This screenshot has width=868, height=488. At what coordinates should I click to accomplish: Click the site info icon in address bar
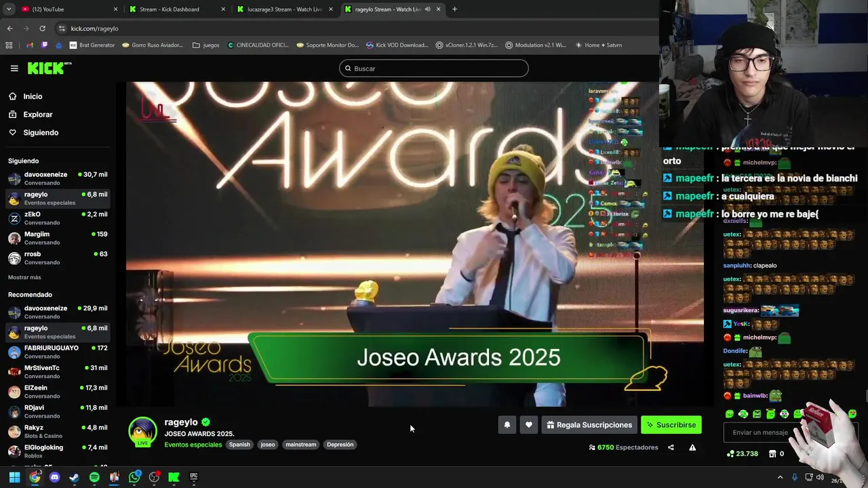click(62, 28)
